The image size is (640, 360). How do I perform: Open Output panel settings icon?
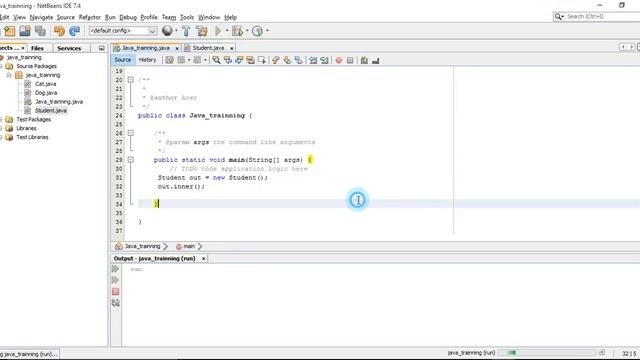click(116, 303)
